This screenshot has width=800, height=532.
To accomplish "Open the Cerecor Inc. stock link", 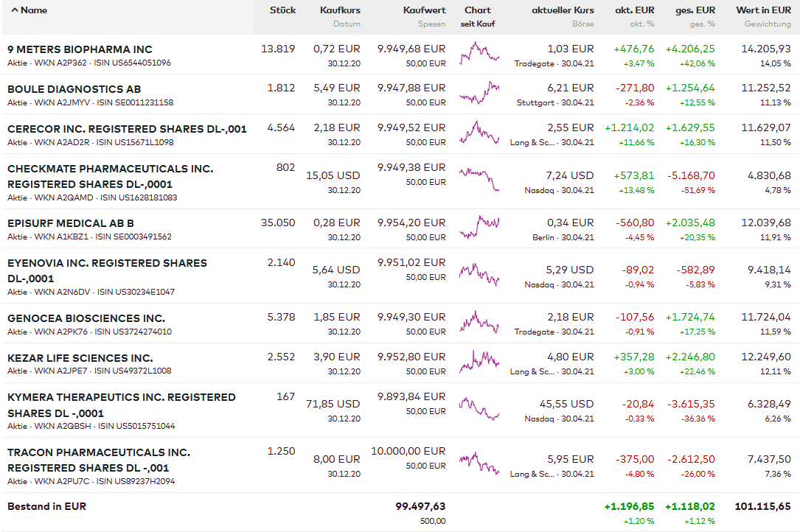I will 127,129.
